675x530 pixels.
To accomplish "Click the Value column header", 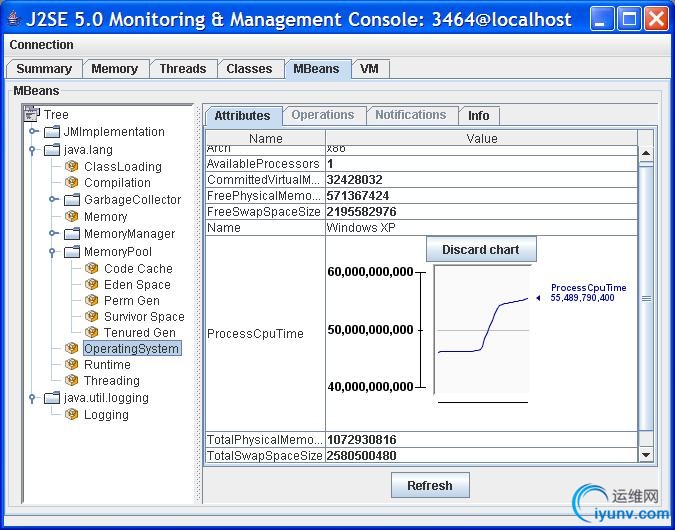I will (x=482, y=139).
